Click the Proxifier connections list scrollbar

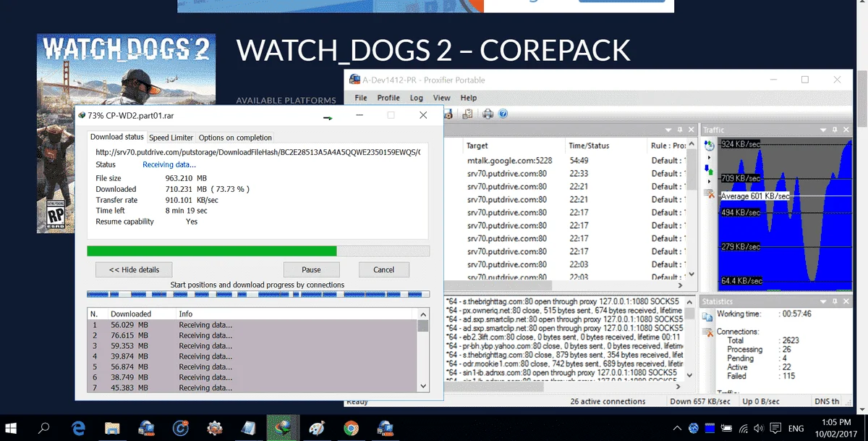click(x=691, y=209)
